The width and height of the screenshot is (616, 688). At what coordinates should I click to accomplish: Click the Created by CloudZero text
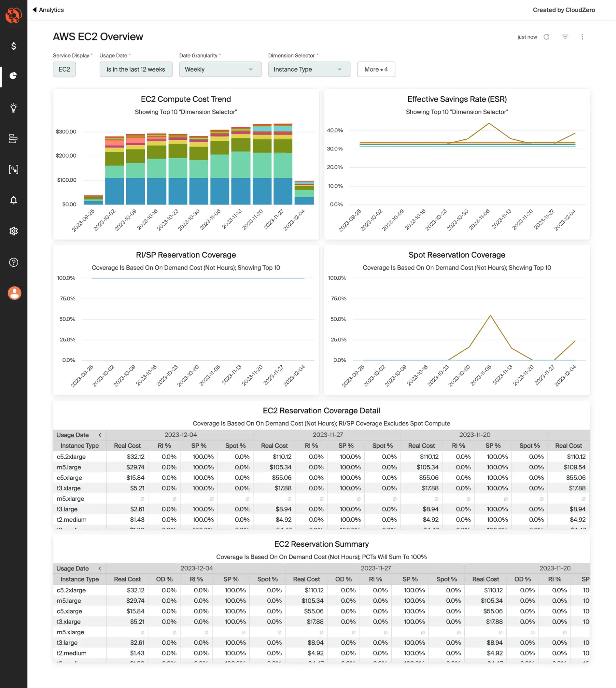point(564,10)
